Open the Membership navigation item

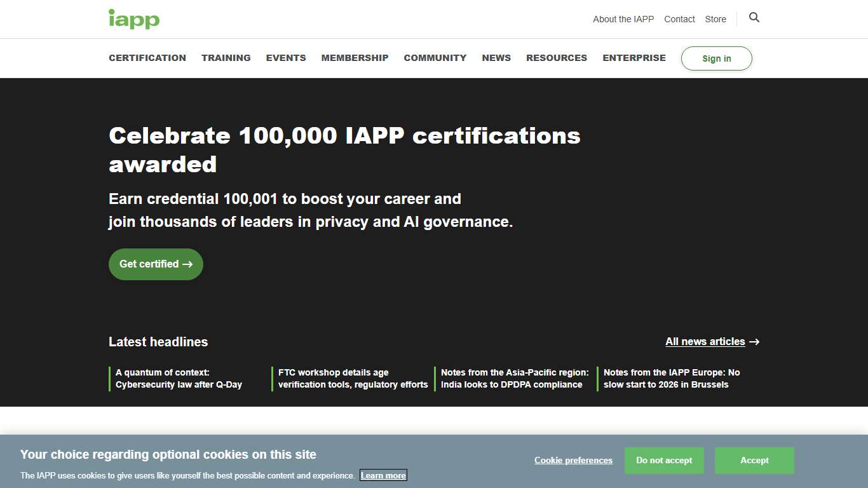(355, 58)
